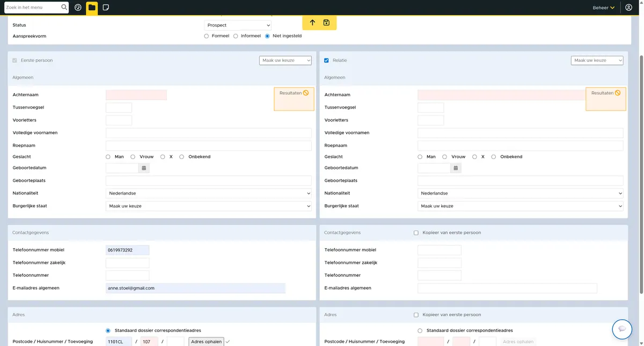Open Eerste persoon Maak uw keuze dropdown
Screen dimensions: 644x346
pos(286,61)
